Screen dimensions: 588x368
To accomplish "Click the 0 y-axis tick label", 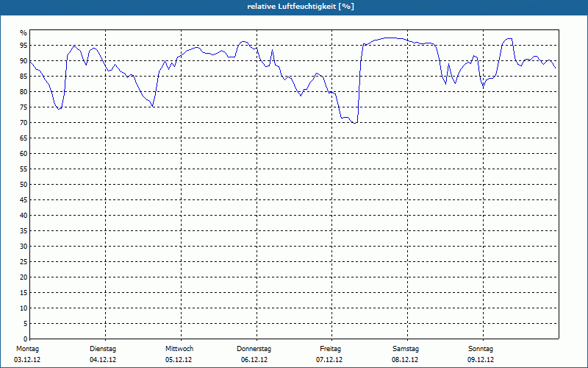I will [x=26, y=339].
